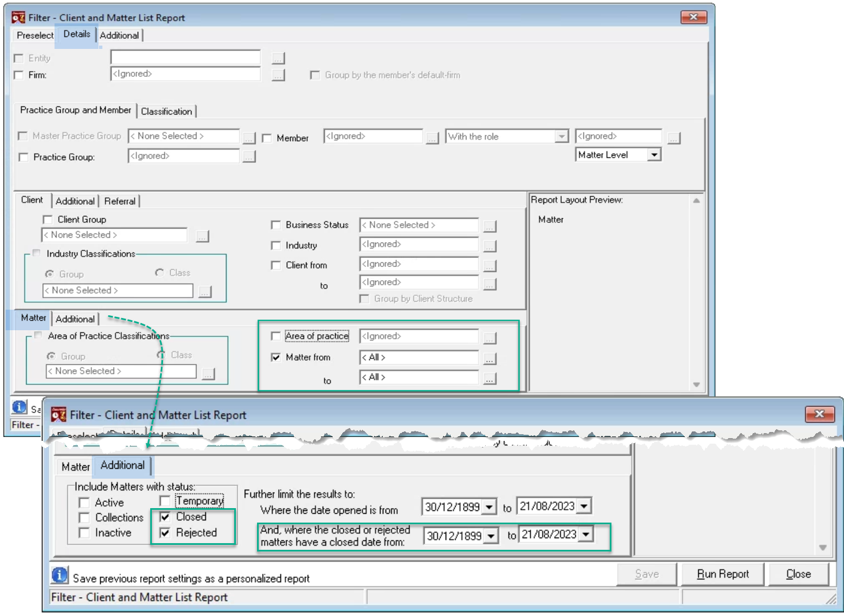
Task: Toggle the Closed status checkbox
Action: pos(165,517)
